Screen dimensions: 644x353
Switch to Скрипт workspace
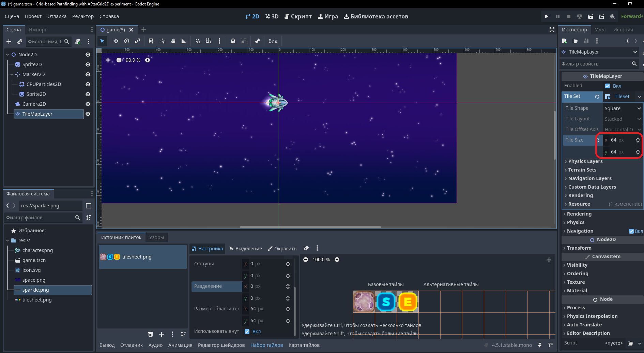click(x=298, y=16)
